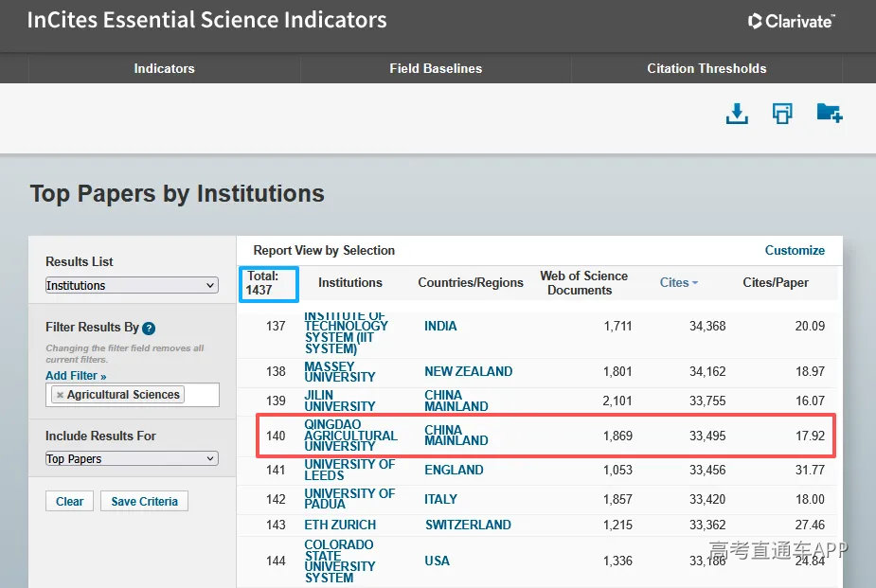Click the Total: 1437 cell
This screenshot has width=876, height=588.
[269, 284]
